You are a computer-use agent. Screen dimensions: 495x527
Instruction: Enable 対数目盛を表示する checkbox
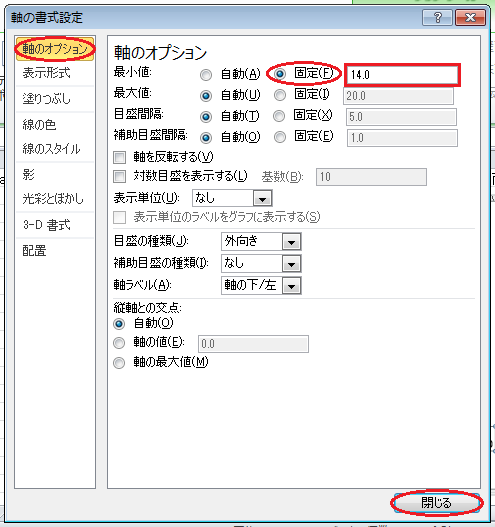tap(120, 176)
